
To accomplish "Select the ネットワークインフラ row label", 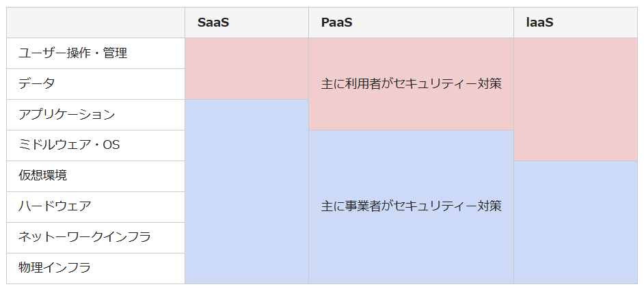I will [84, 237].
